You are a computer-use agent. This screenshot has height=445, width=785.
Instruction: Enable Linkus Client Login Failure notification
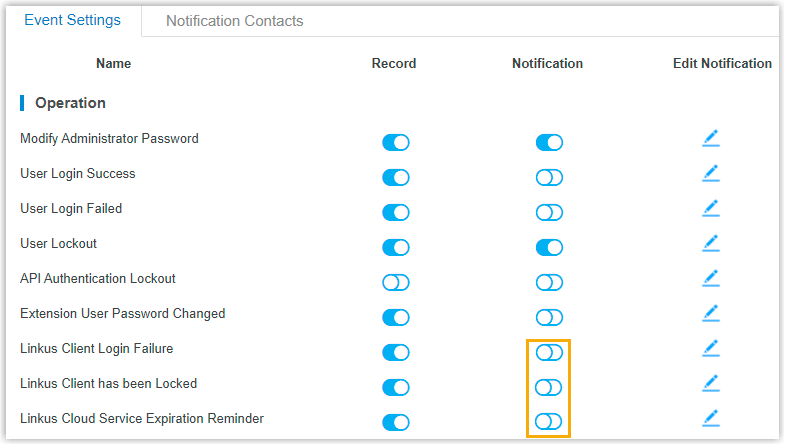[x=549, y=353]
